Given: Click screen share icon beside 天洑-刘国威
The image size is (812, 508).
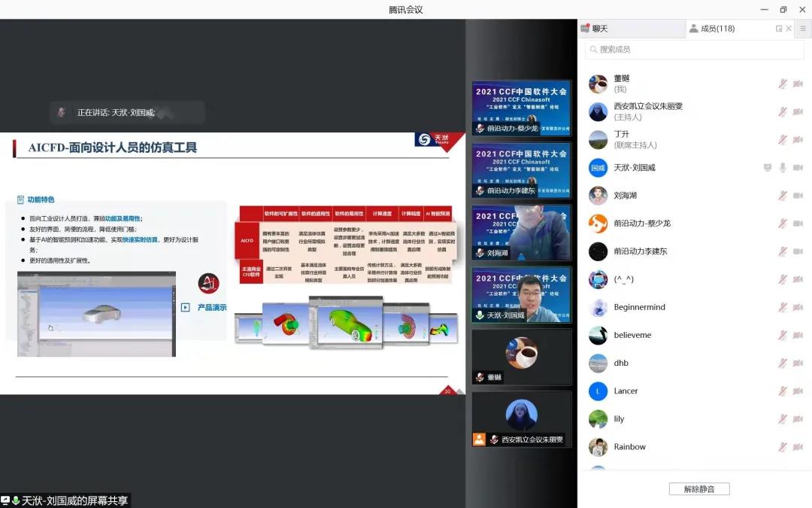Looking at the screenshot, I should coord(768,168).
